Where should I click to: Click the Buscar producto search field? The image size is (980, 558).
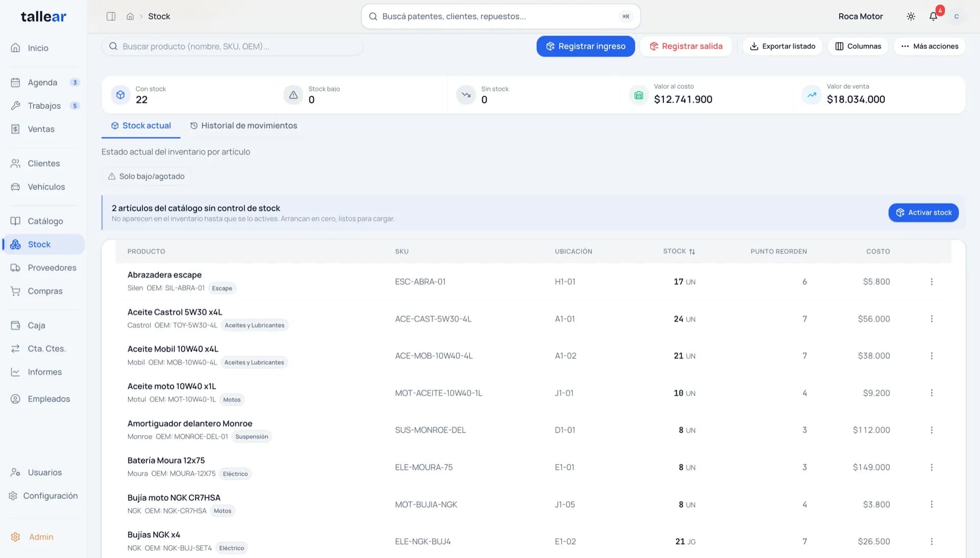click(x=232, y=46)
